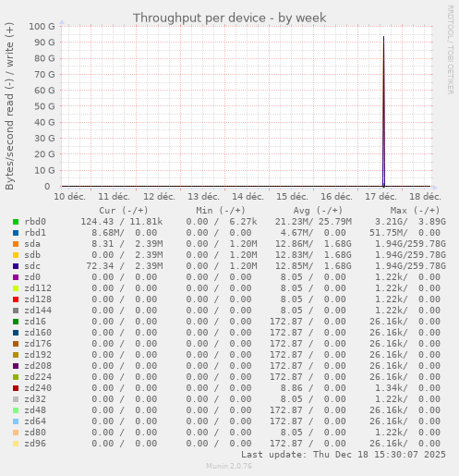This screenshot has height=476, width=459.
Task: Click the zd240 dark red legend swatch
Action: 16,388
